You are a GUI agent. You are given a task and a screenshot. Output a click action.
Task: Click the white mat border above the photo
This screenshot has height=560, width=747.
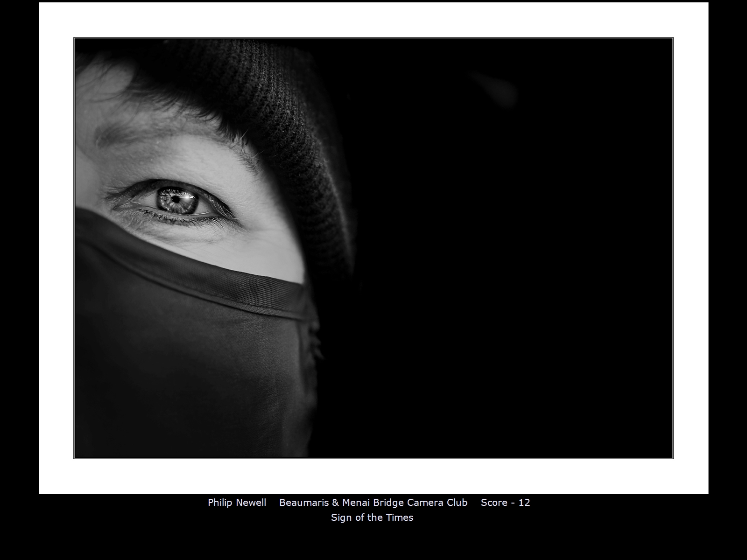373,20
